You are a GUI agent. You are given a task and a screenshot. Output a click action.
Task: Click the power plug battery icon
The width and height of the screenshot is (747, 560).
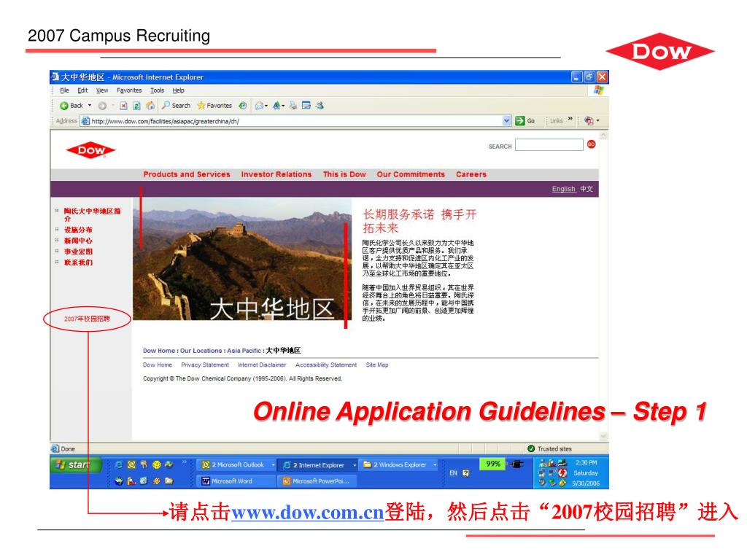pyautogui.click(x=516, y=464)
